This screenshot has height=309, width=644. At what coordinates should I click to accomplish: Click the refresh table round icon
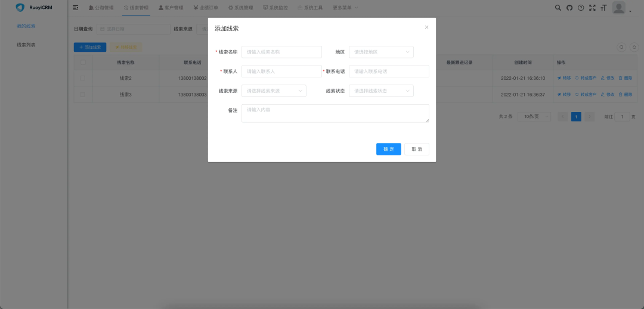tap(633, 47)
